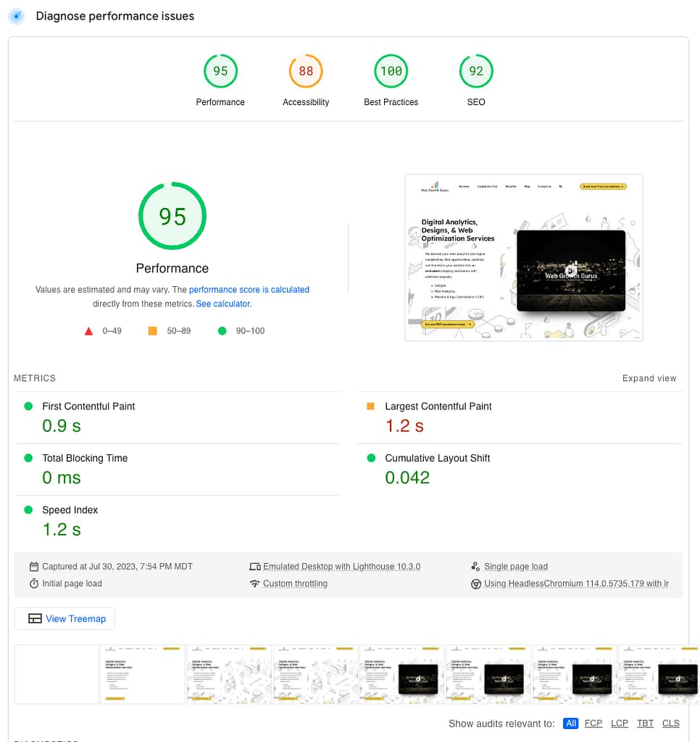Click the Lighthouse logo icon at top left

click(x=16, y=16)
